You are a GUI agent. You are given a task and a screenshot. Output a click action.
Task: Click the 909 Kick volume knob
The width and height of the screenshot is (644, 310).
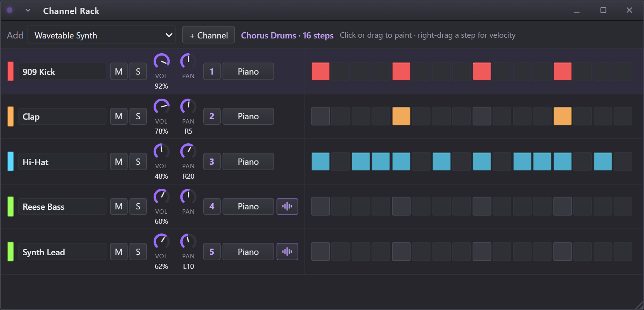(x=161, y=61)
